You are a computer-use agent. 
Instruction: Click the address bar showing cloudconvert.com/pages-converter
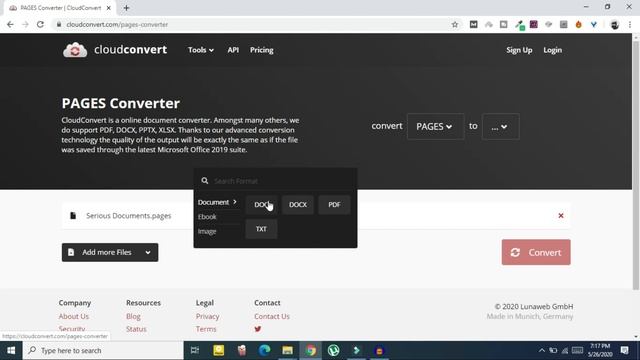(253, 24)
